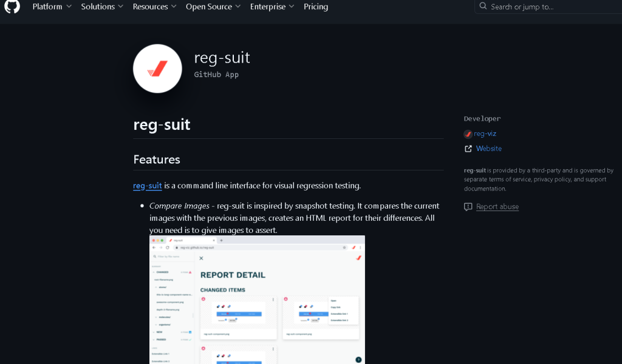Open the reg-suit link in Features text
622x364 pixels.
(x=147, y=186)
